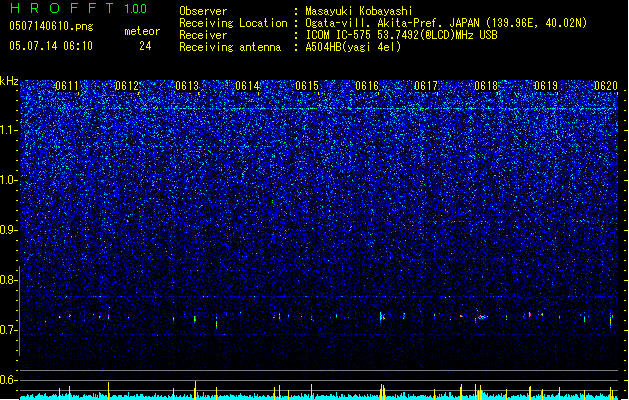Click the observer name Masayuki Kobayashi
This screenshot has height=400, width=629.
[359, 11]
